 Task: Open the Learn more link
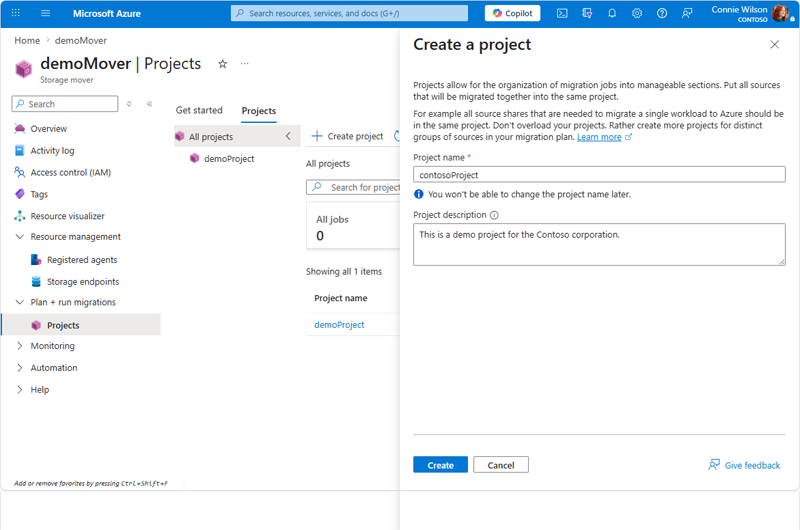[x=599, y=137]
